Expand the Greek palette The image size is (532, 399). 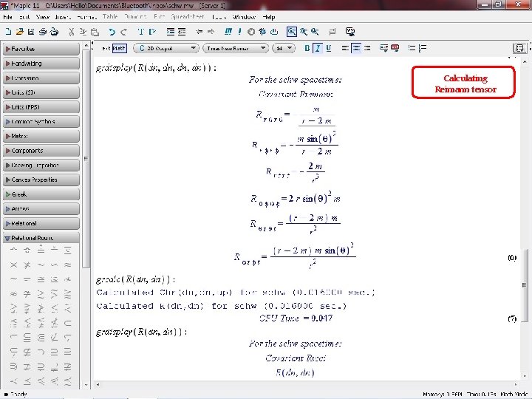(x=41, y=194)
